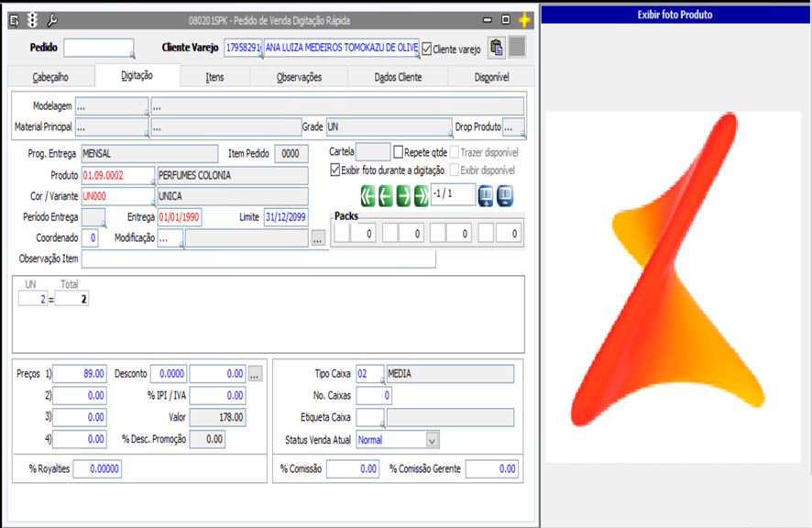Open the Drop Produto lookup field
Screen dimensions: 812x528
[x=513, y=126]
